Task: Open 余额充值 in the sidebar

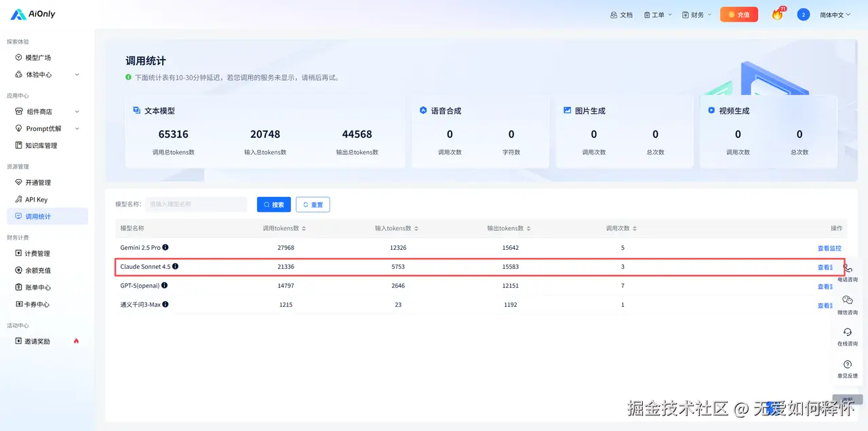Action: point(33,270)
